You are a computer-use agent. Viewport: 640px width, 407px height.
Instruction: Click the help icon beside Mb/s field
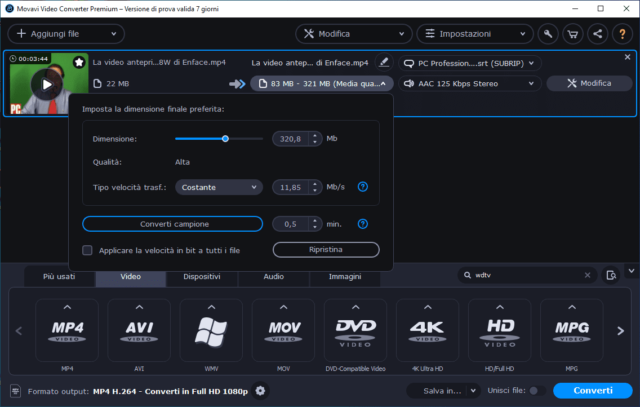(363, 187)
